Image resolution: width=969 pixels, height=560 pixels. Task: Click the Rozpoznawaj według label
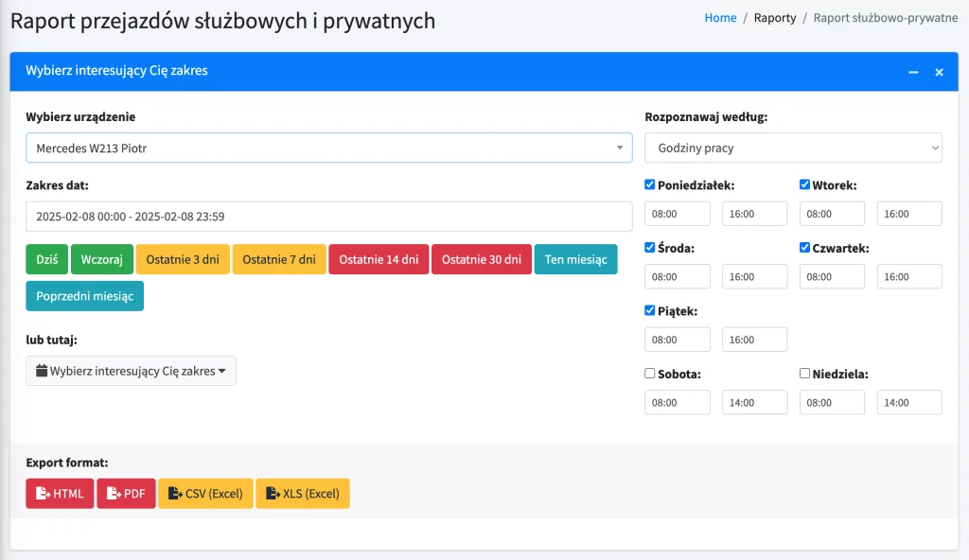coord(706,116)
